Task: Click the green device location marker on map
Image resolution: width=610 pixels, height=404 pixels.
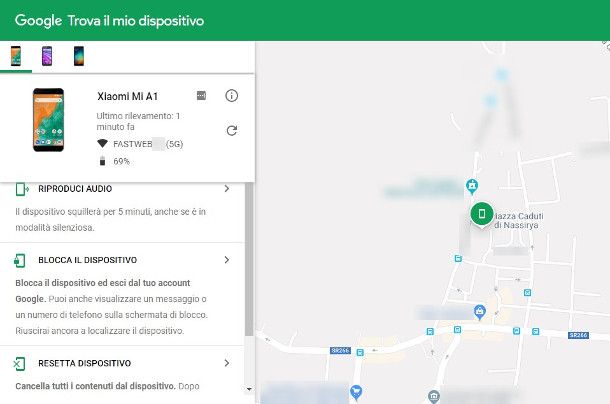Action: point(482,214)
